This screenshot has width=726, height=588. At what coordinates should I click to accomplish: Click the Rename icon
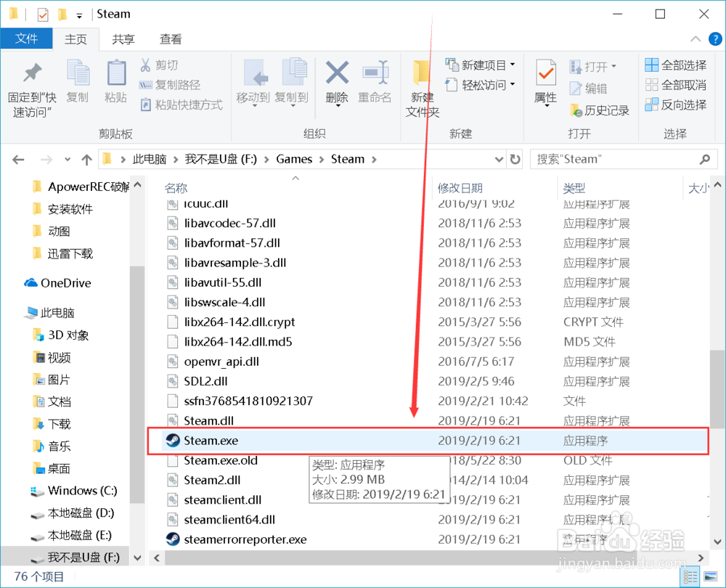tap(375, 72)
